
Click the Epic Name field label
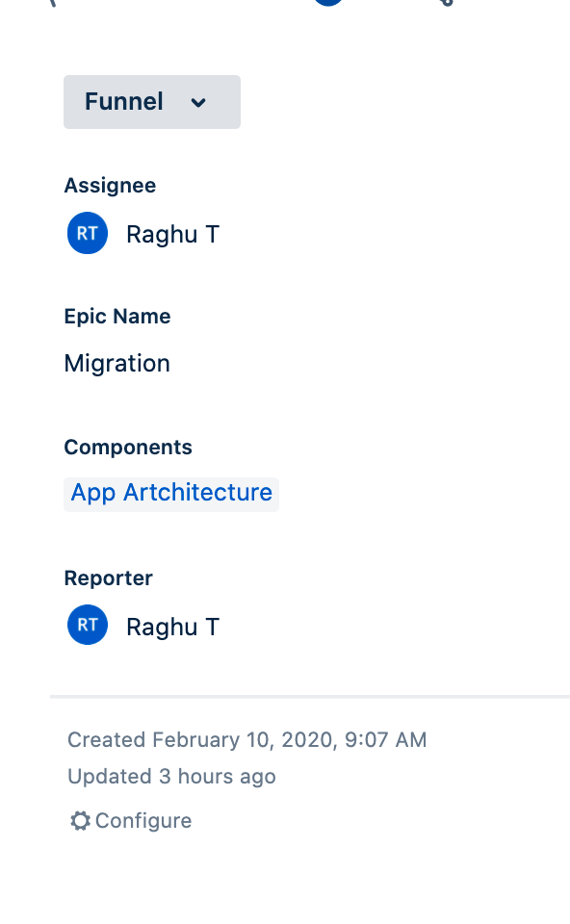point(117,317)
